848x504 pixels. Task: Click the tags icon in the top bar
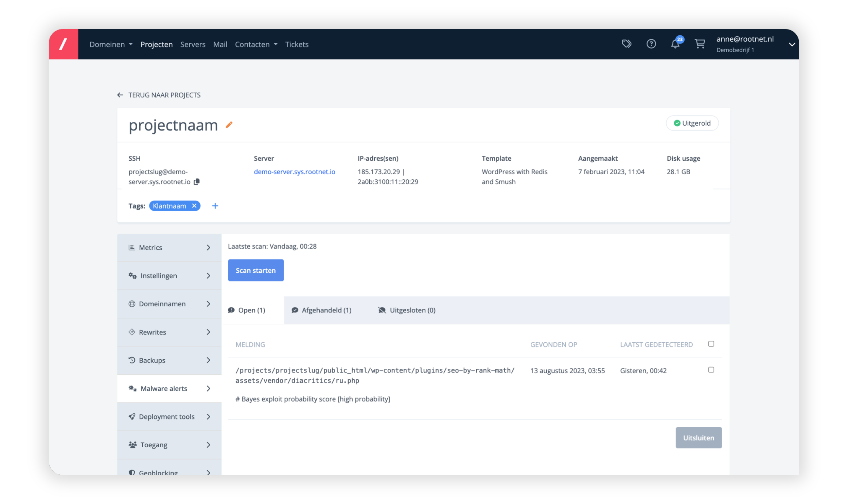pos(626,44)
